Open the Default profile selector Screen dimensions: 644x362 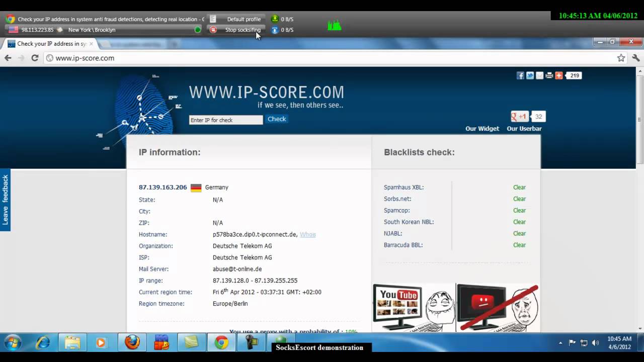click(244, 19)
